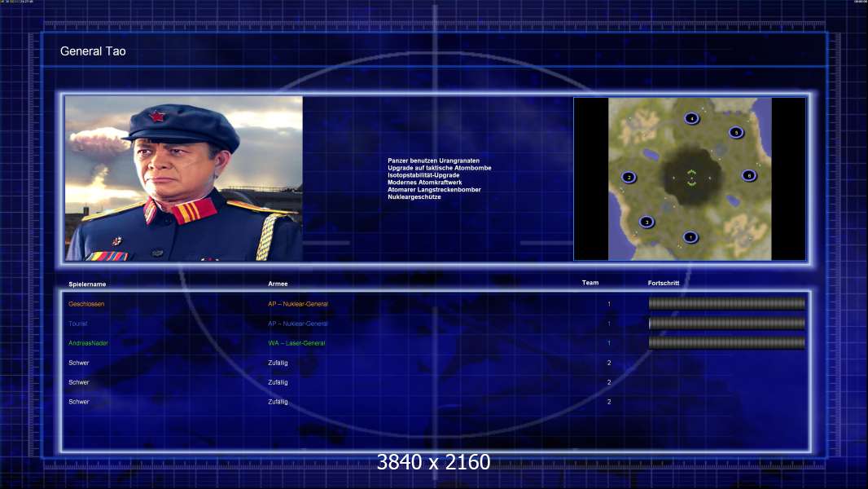Click "Isotopstabilität-Upgrade" text line
This screenshot has width=868, height=489.
click(x=423, y=175)
